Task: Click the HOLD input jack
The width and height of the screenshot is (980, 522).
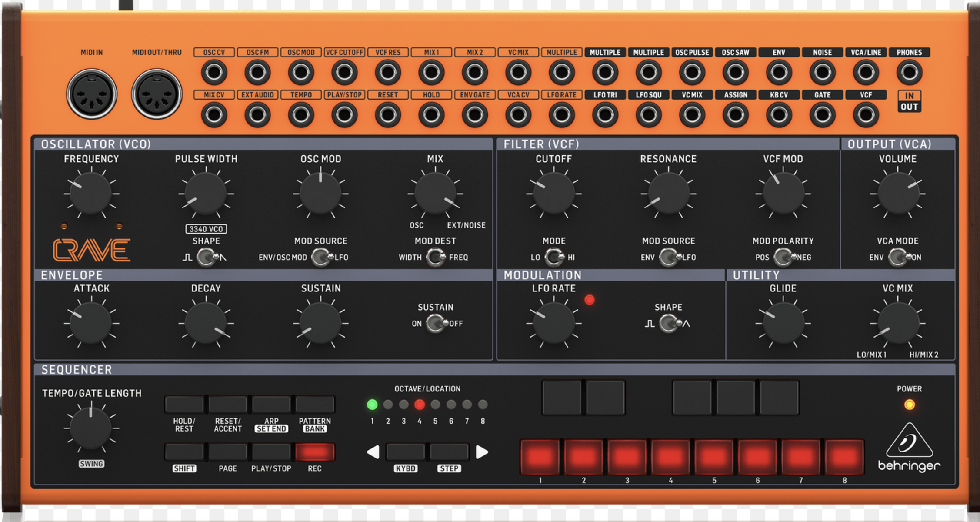Action: click(x=431, y=115)
